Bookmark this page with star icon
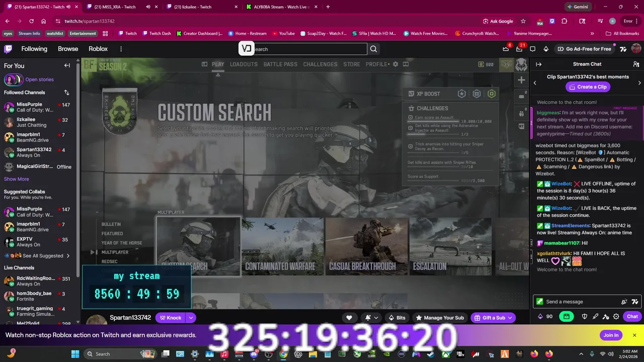This screenshot has height=362, width=644. point(523,21)
